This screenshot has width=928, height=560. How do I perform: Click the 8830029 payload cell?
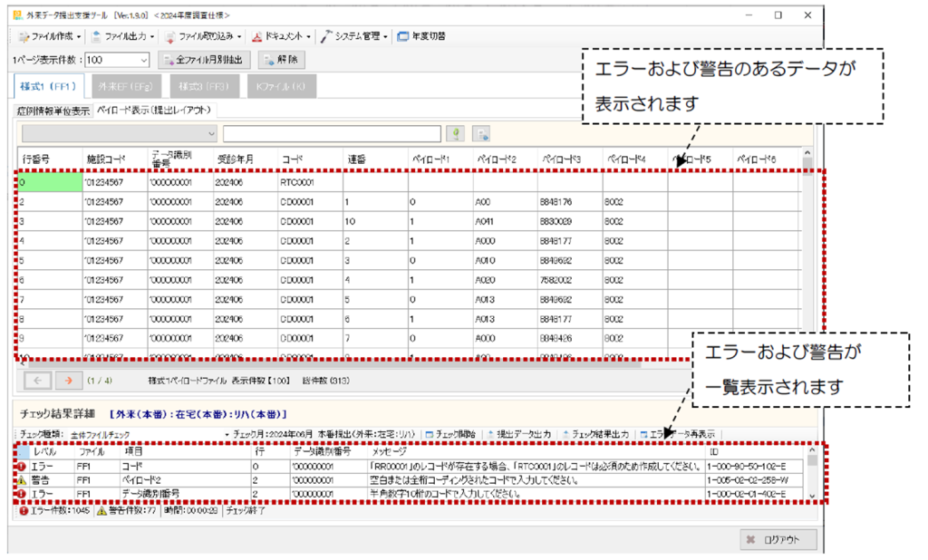click(570, 221)
